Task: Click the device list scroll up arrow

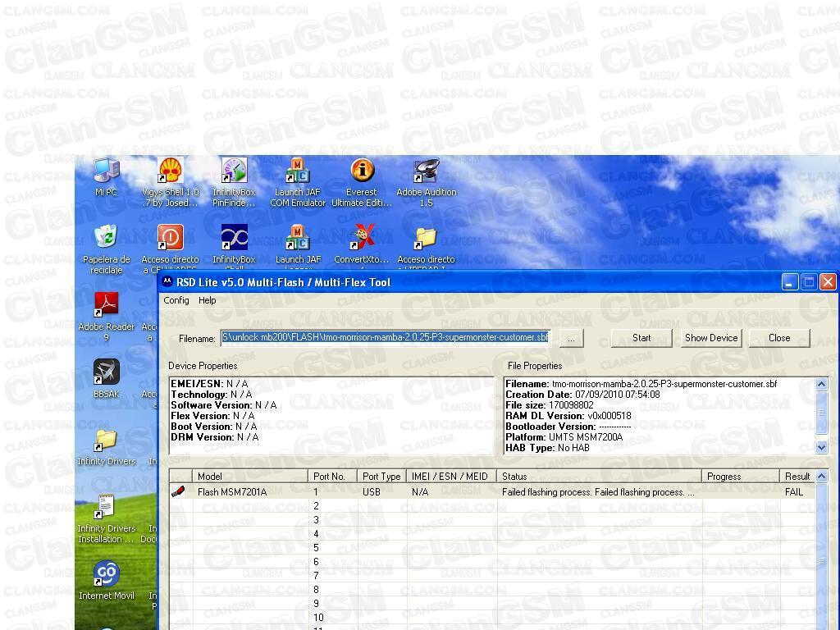Action: tap(821, 477)
